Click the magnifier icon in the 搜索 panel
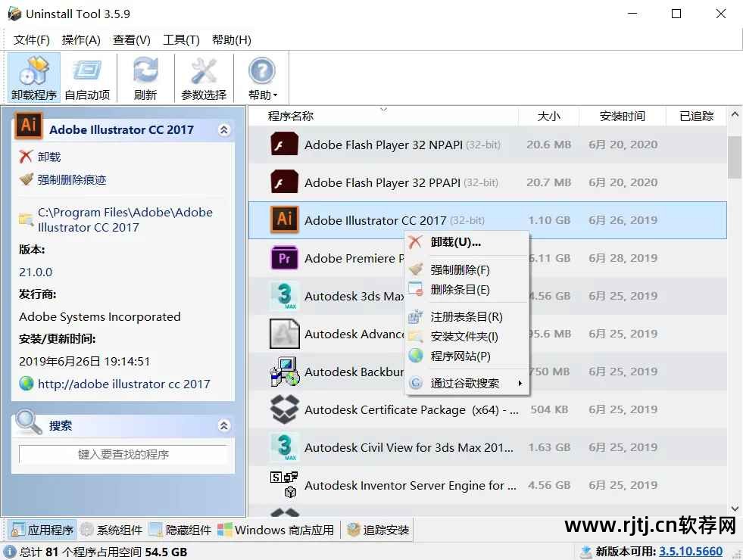The height and width of the screenshot is (560, 743). 29,422
